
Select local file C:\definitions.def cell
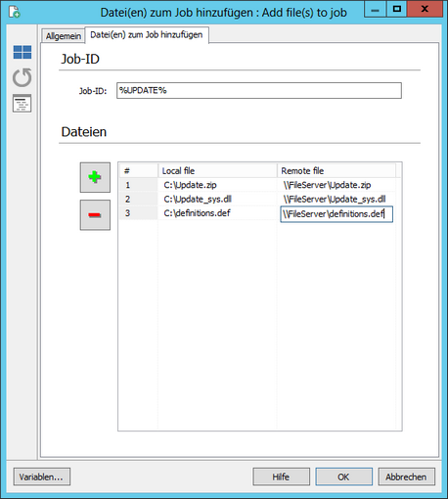pyautogui.click(x=217, y=213)
